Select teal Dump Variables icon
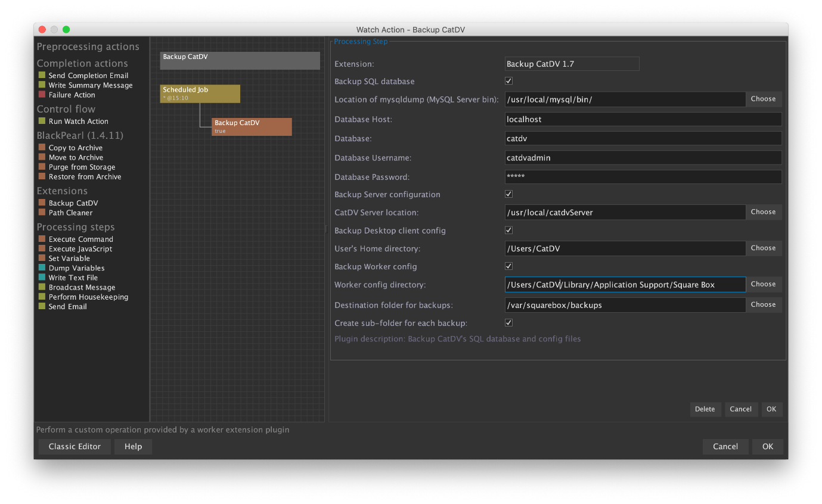This screenshot has width=822, height=504. pos(42,267)
